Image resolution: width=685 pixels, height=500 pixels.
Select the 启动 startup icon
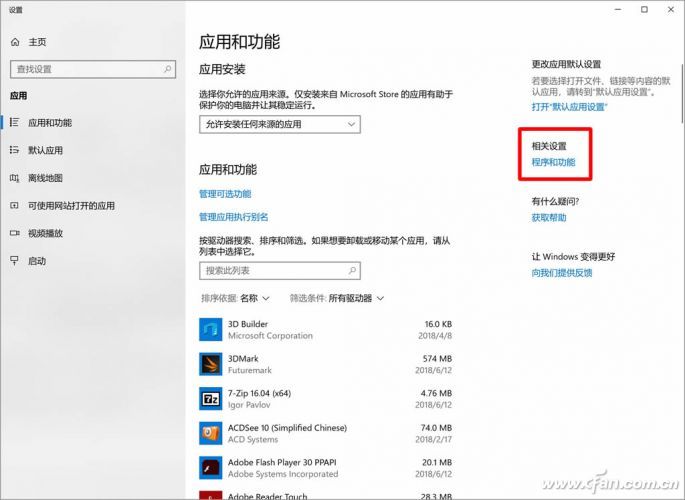14,261
